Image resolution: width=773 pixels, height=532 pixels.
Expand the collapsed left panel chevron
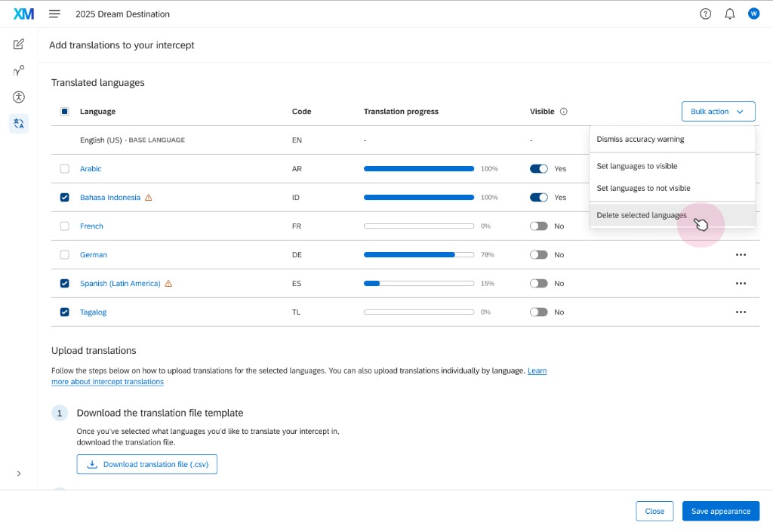click(x=19, y=473)
